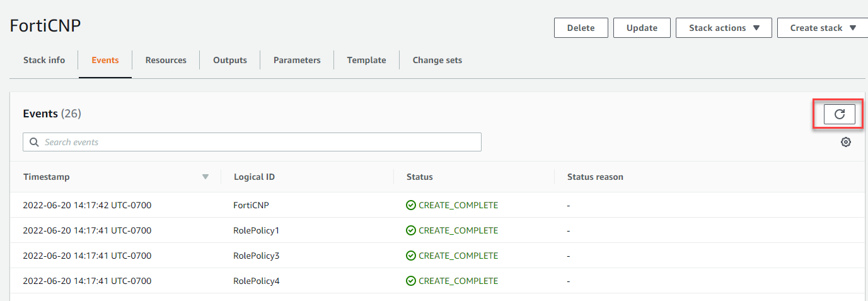This screenshot has height=301, width=868.
Task: Refresh the events list
Action: click(839, 114)
